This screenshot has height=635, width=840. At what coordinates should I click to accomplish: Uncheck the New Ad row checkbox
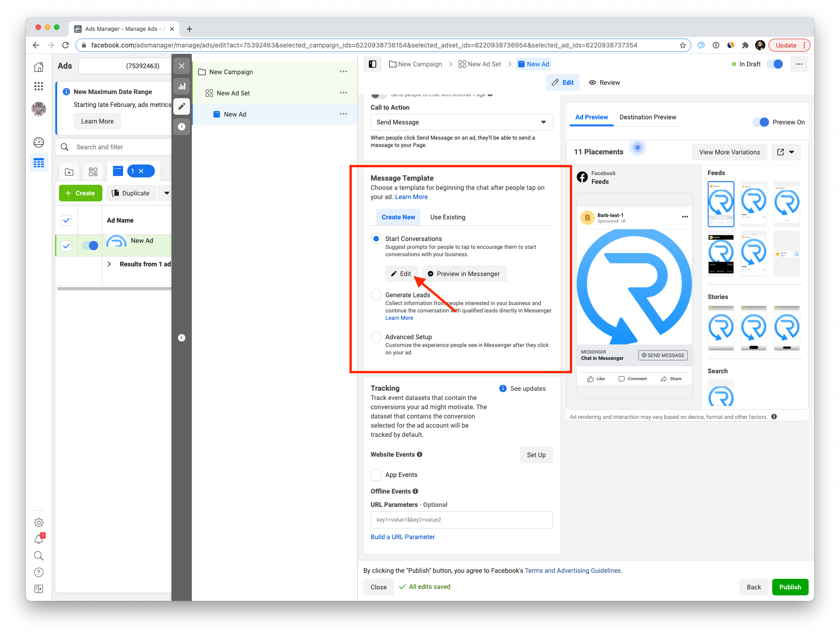(66, 246)
